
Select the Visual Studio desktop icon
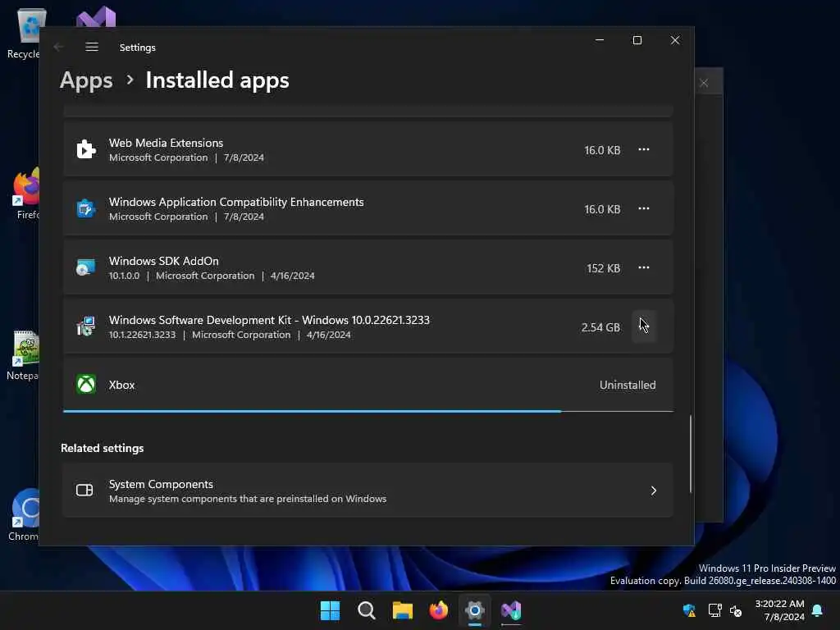click(x=96, y=17)
